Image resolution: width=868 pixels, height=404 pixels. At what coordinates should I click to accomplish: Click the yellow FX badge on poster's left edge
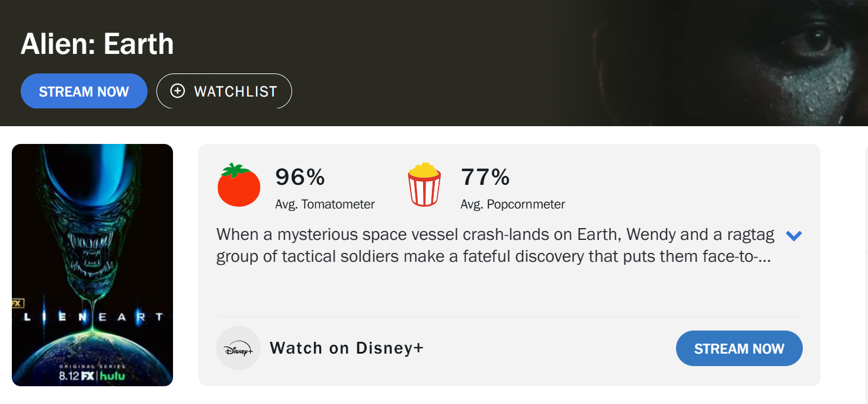[x=17, y=303]
